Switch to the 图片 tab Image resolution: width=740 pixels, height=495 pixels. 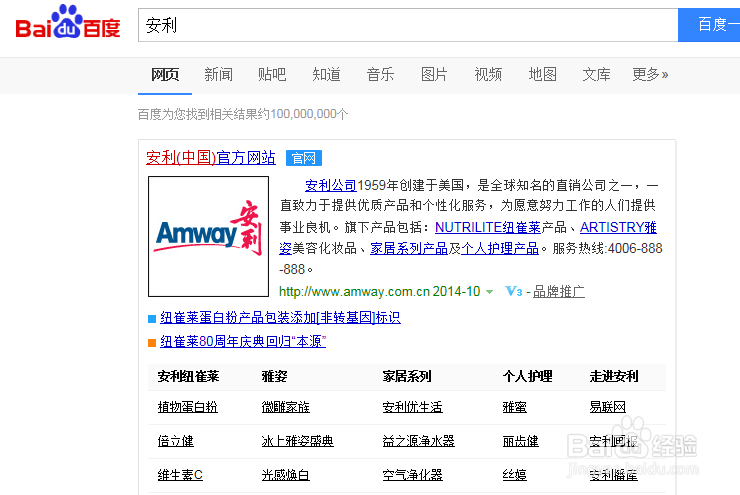(x=434, y=75)
